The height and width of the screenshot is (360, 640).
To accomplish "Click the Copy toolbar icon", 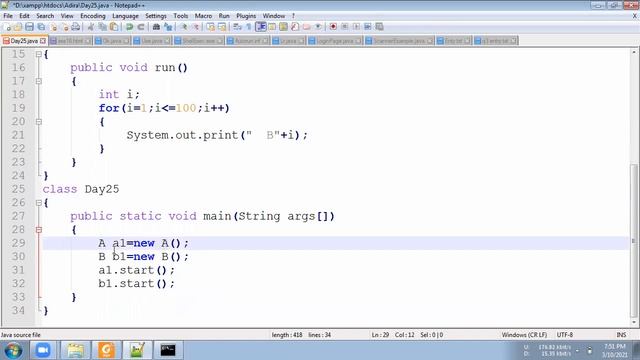I will coord(102,27).
